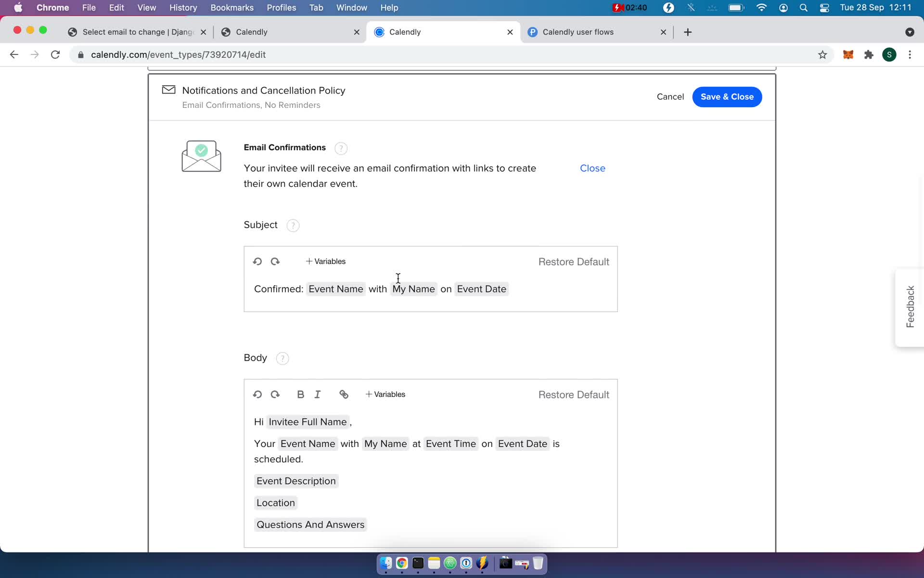Open the Help menu in menu bar
Image resolution: width=924 pixels, height=578 pixels.
(389, 7)
